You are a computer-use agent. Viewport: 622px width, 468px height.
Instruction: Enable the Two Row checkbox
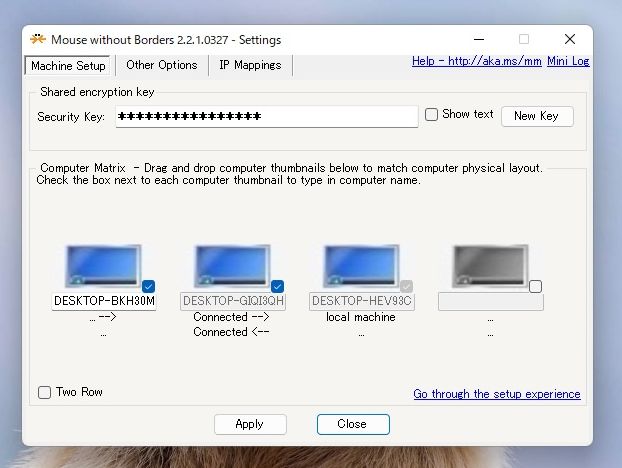(44, 392)
